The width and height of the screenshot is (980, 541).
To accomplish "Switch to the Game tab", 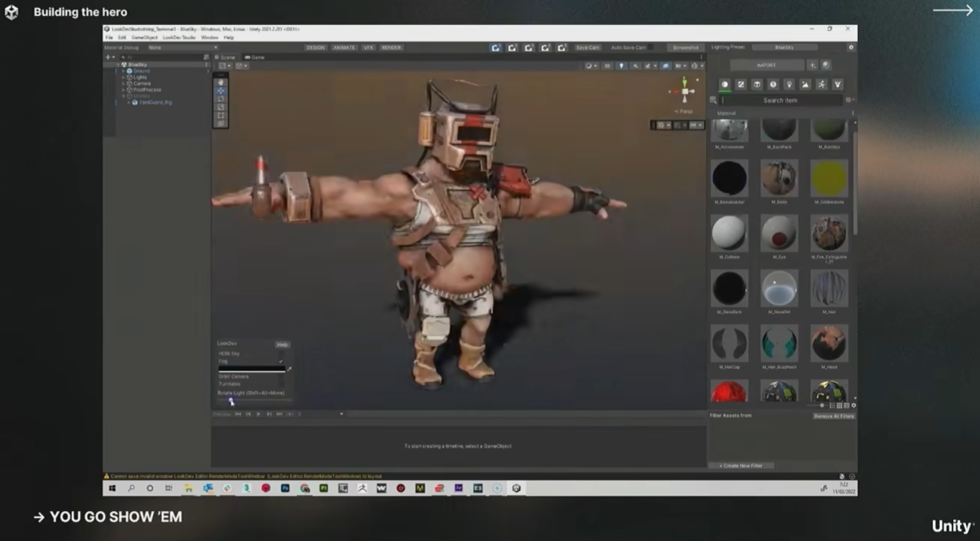I will [255, 57].
